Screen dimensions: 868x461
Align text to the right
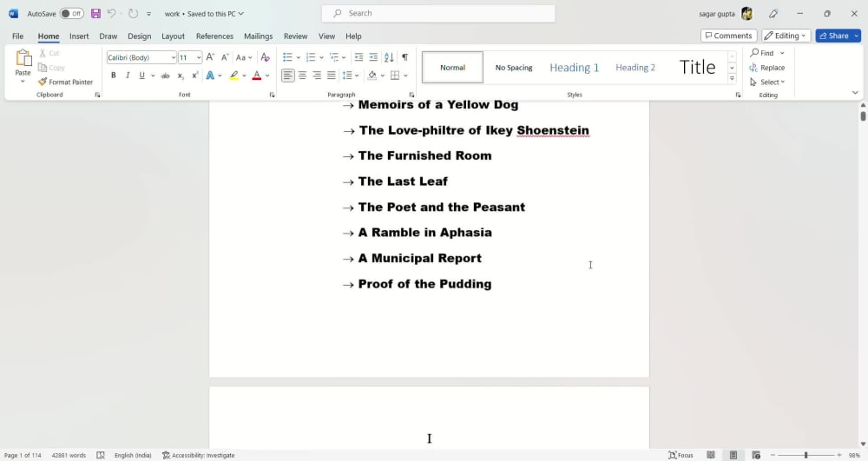tap(317, 76)
